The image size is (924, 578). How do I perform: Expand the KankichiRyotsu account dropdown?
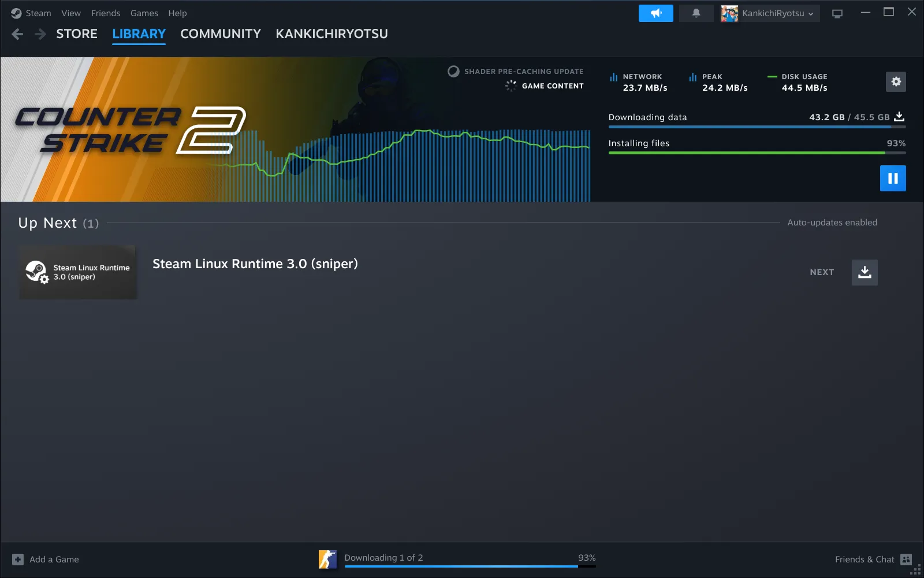pyautogui.click(x=778, y=13)
